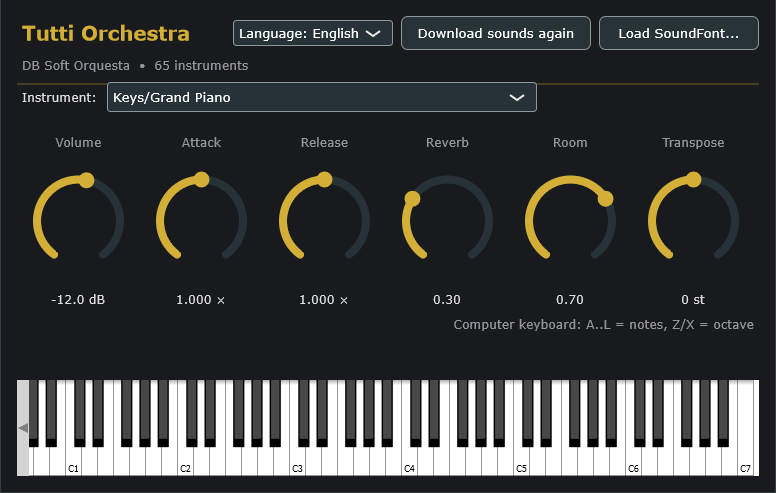Play the C1 piano key

[73, 463]
